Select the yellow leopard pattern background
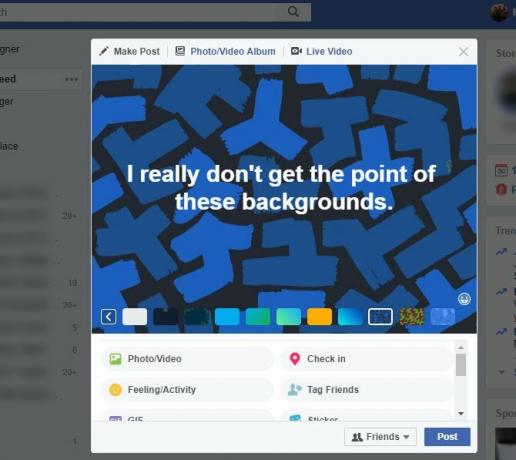The image size is (516, 460). click(x=412, y=317)
